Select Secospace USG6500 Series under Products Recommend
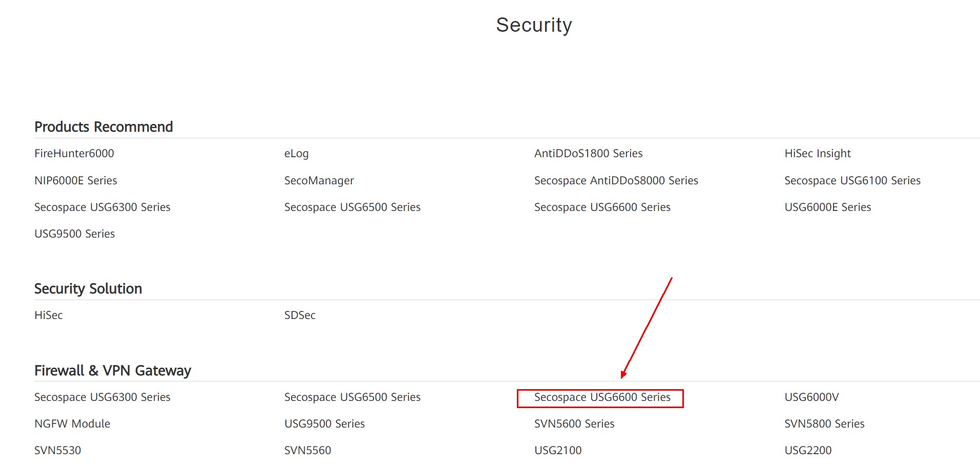Image resolution: width=980 pixels, height=468 pixels. [x=352, y=207]
